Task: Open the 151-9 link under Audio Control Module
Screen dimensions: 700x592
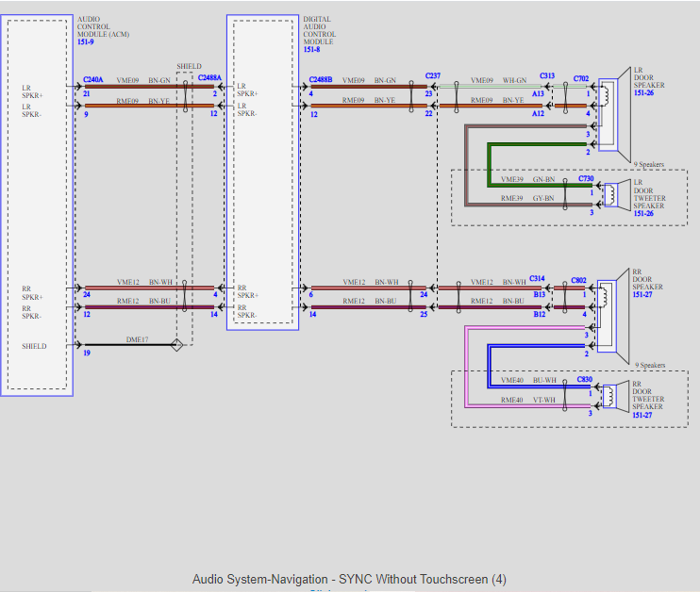Action: (x=85, y=41)
